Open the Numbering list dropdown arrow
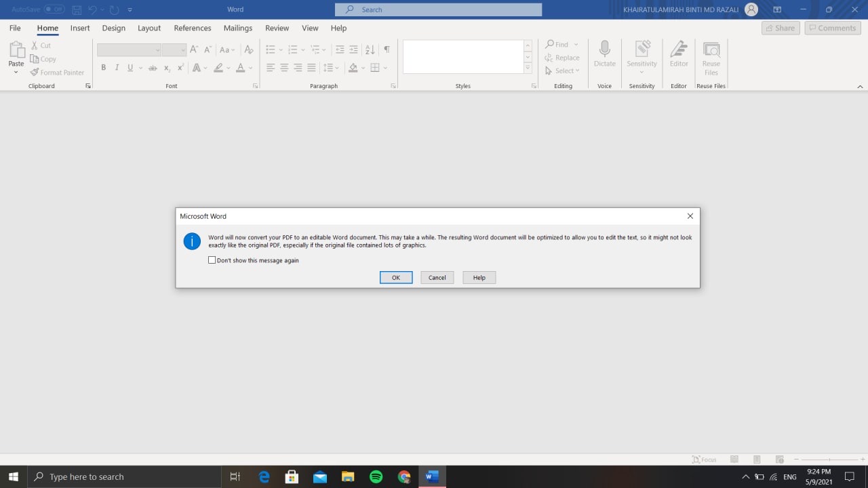This screenshot has height=488, width=868. pos(302,49)
